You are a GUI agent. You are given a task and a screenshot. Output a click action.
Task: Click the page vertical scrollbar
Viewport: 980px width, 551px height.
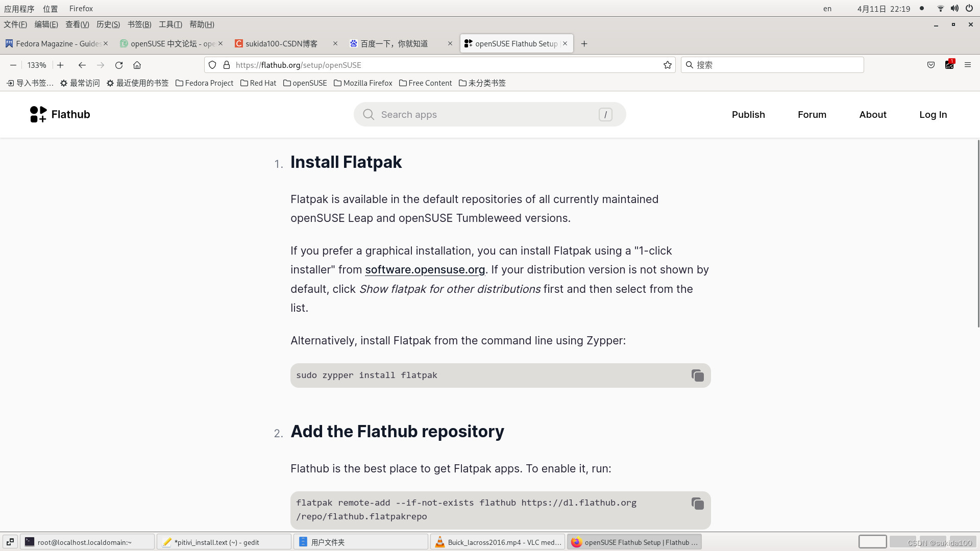click(978, 234)
